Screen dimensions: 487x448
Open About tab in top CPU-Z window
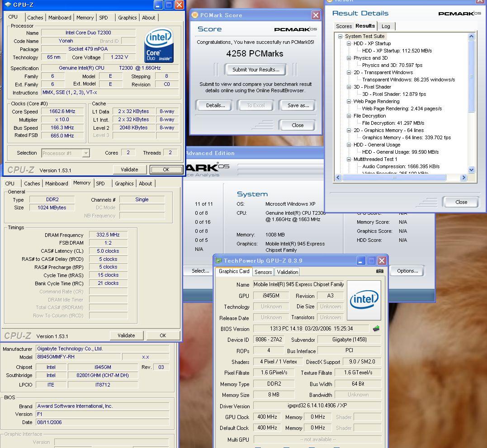click(x=148, y=18)
